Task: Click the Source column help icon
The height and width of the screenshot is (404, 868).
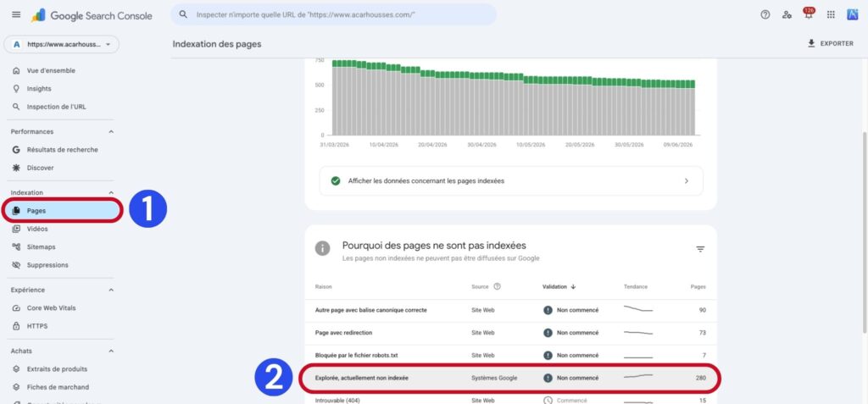Action: point(497,286)
